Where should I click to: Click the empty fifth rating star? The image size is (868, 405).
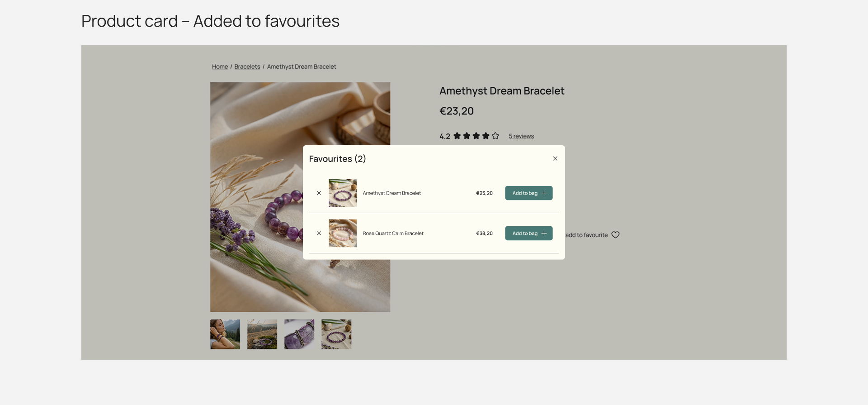(495, 136)
